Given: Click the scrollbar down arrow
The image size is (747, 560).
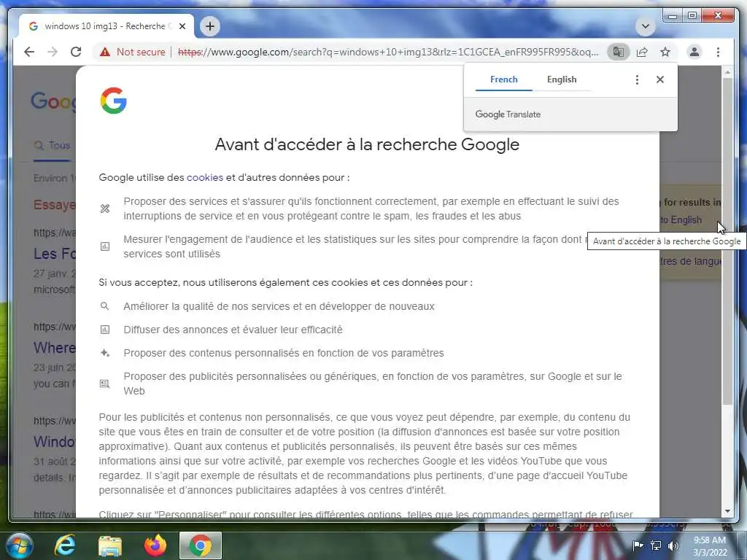Looking at the screenshot, I should 727,511.
